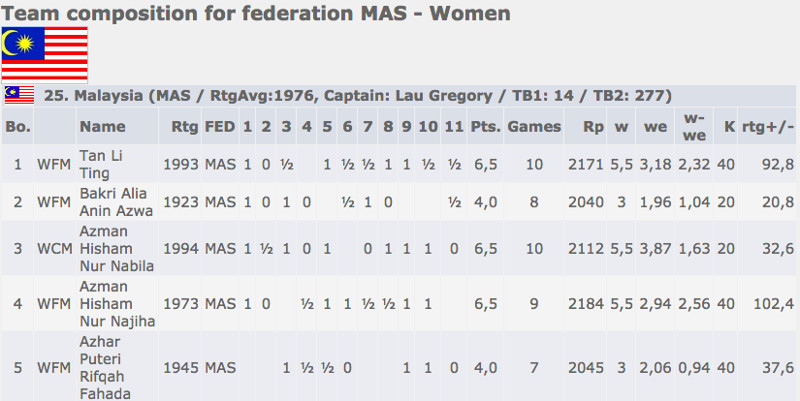Click Tan Li Ting's rating 1993
This screenshot has height=401, width=800.
coord(184,163)
